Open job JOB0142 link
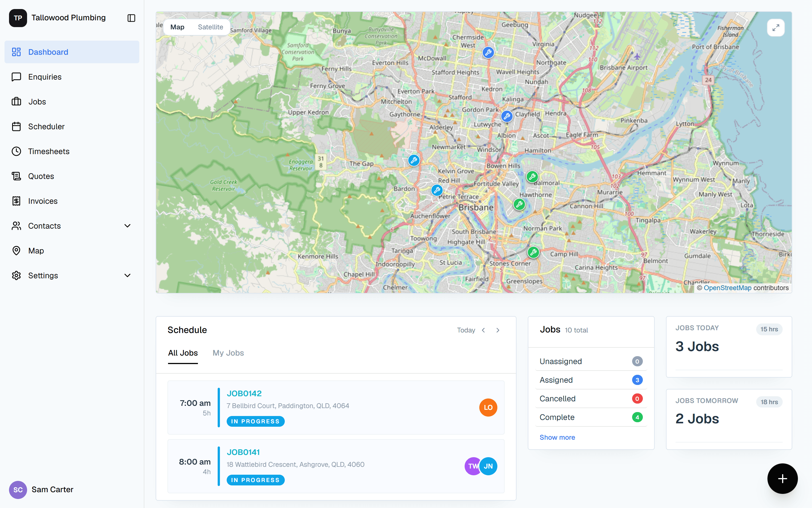The width and height of the screenshot is (812, 508). click(244, 393)
